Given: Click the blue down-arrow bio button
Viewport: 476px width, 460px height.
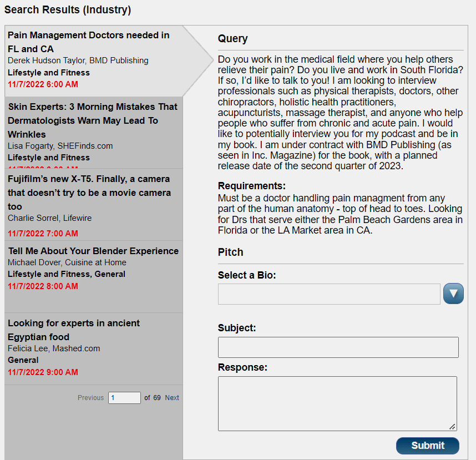Looking at the screenshot, I should [x=453, y=294].
